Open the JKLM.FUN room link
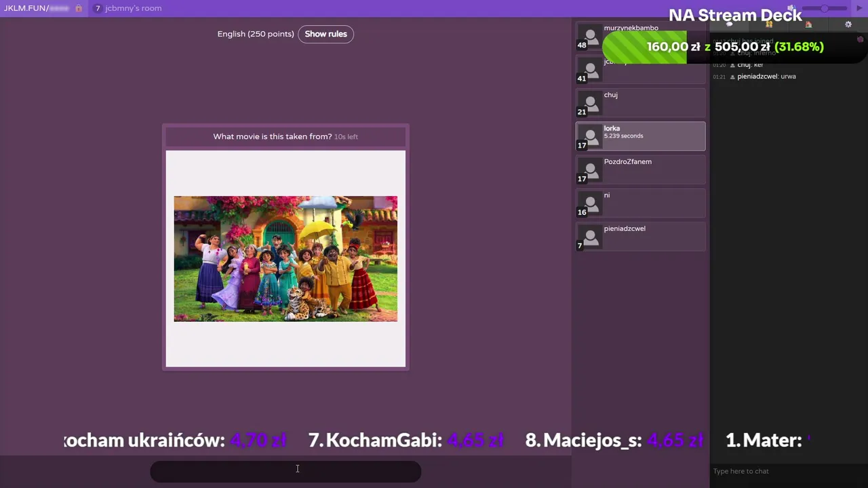This screenshot has height=488, width=868. point(37,8)
